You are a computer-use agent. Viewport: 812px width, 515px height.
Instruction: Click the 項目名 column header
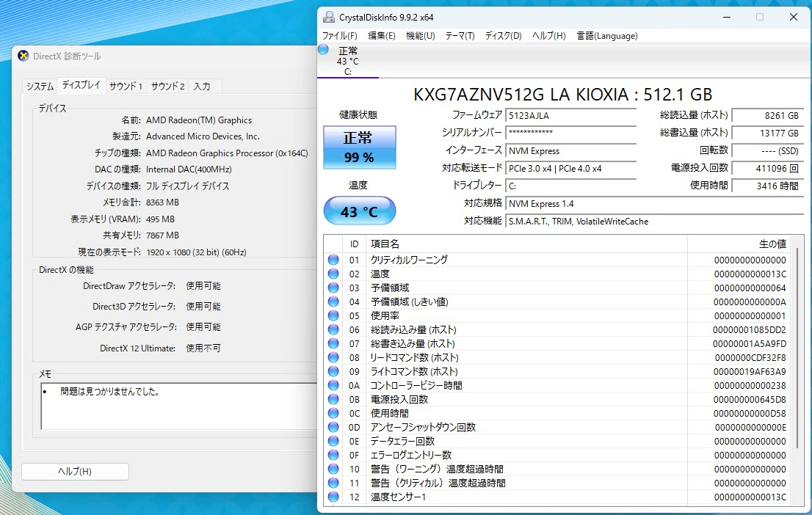click(526, 244)
